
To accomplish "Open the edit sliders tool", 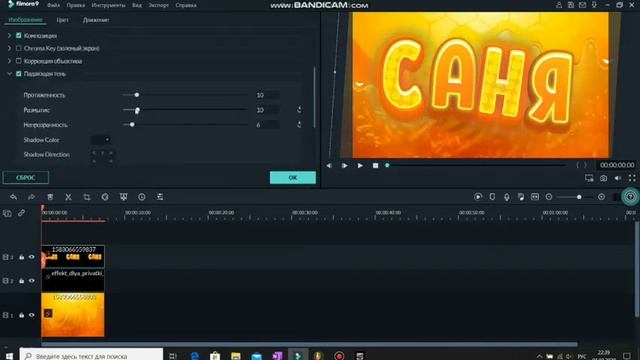I will pos(160,197).
